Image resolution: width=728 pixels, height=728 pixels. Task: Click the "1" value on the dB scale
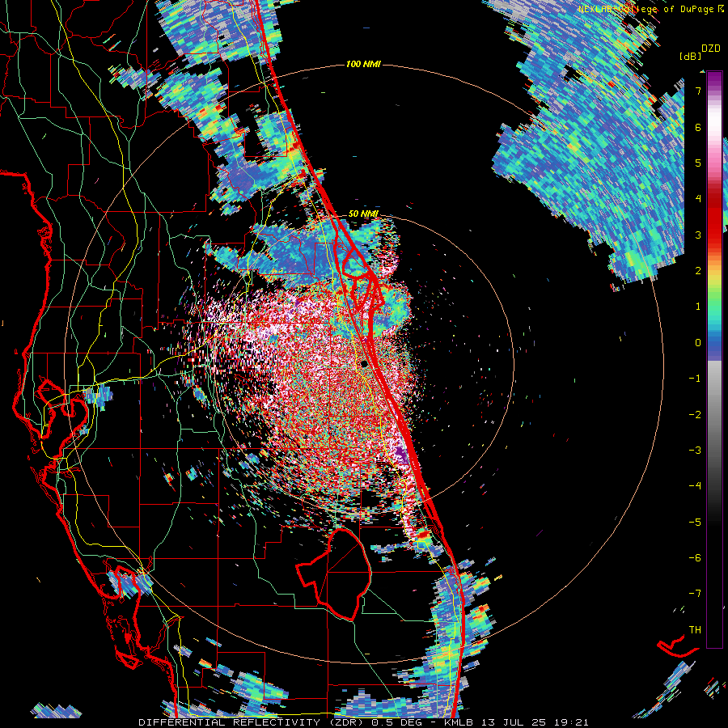pos(698,307)
